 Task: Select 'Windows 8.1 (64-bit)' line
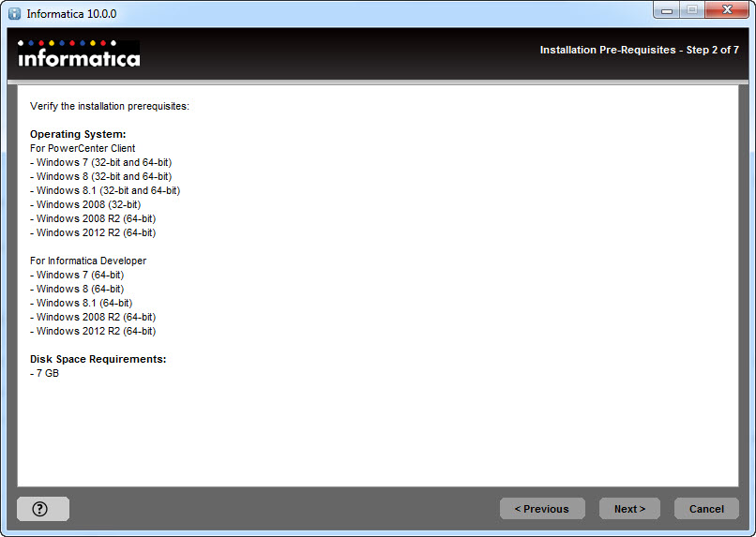point(81,303)
